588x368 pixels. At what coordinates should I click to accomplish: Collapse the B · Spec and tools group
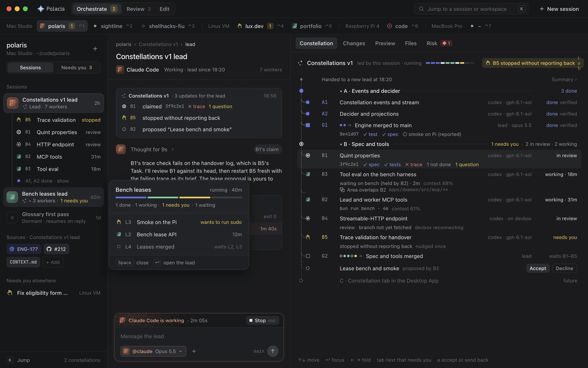pyautogui.click(x=341, y=144)
